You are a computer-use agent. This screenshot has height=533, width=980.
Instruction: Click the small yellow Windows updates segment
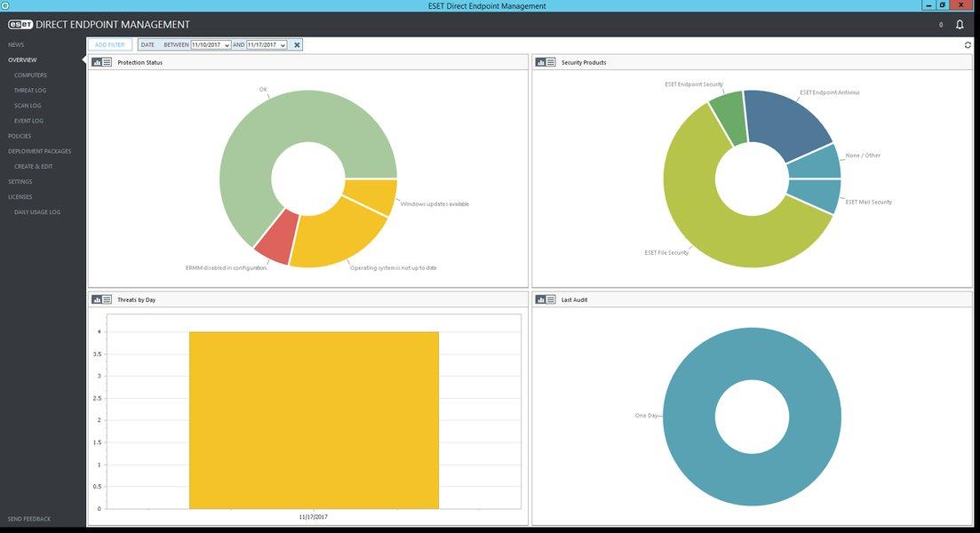click(374, 195)
